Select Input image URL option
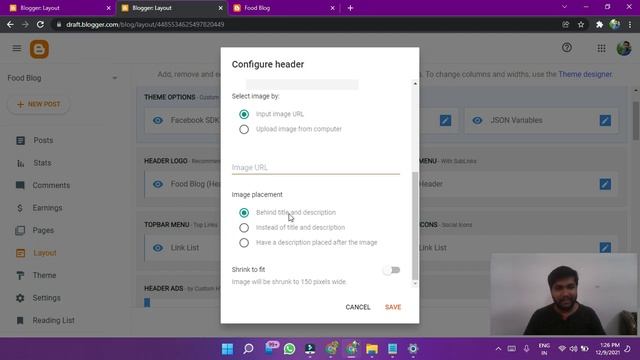The image size is (640, 360). click(244, 114)
